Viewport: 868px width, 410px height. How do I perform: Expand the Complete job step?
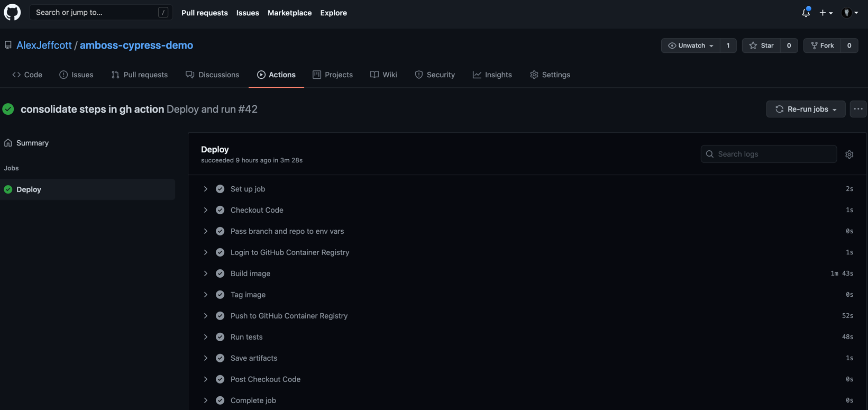click(206, 400)
